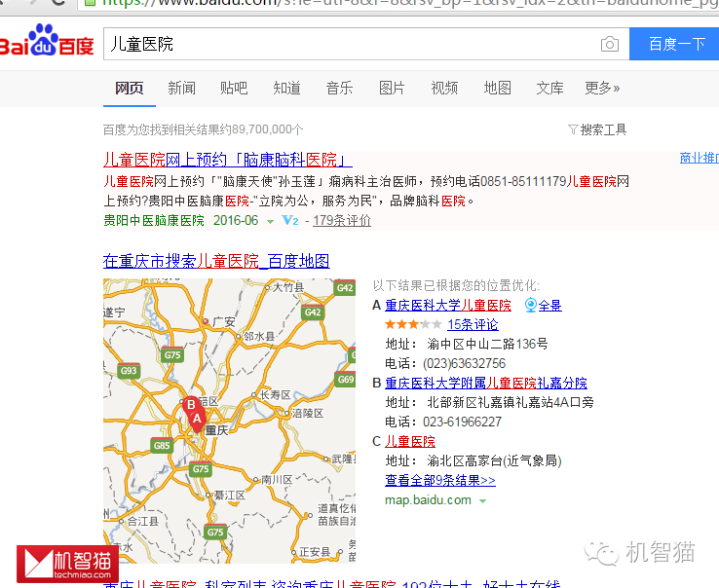Click the map.baidu.com source link
The image size is (719, 588).
(428, 500)
